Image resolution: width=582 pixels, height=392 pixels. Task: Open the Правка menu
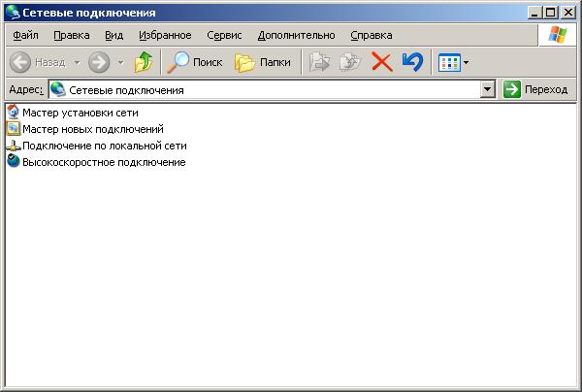72,35
